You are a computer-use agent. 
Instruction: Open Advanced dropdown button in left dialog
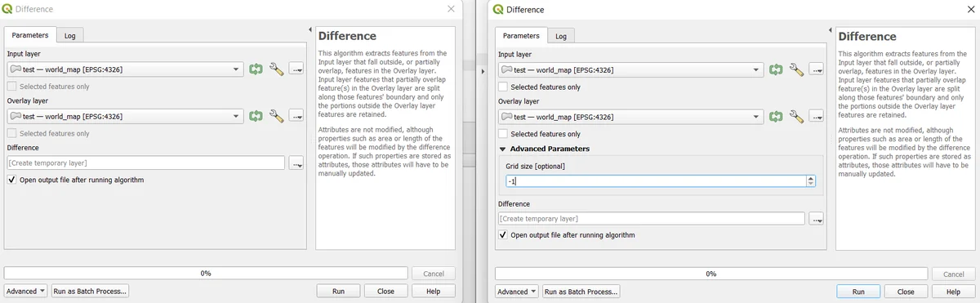(x=25, y=291)
